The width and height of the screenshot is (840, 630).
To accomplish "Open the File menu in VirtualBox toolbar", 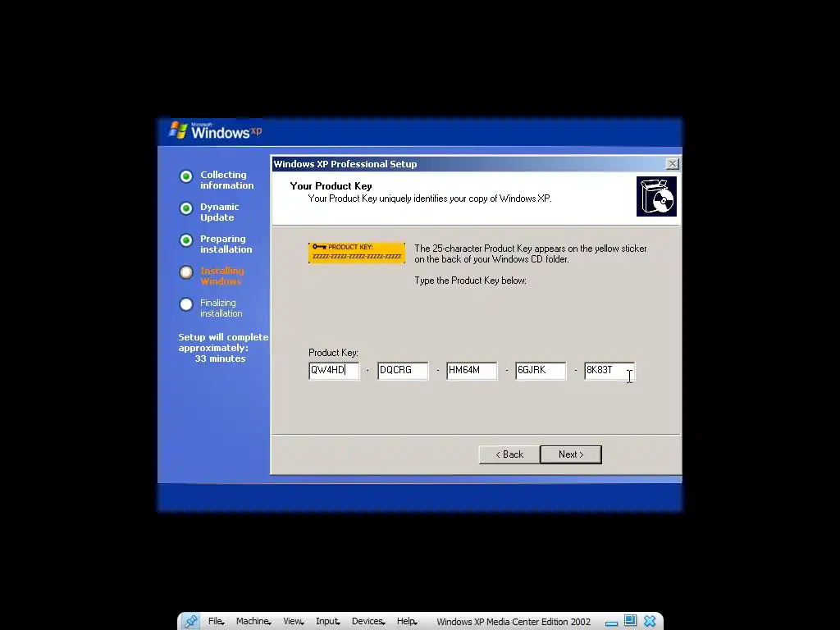I will pyautogui.click(x=216, y=621).
